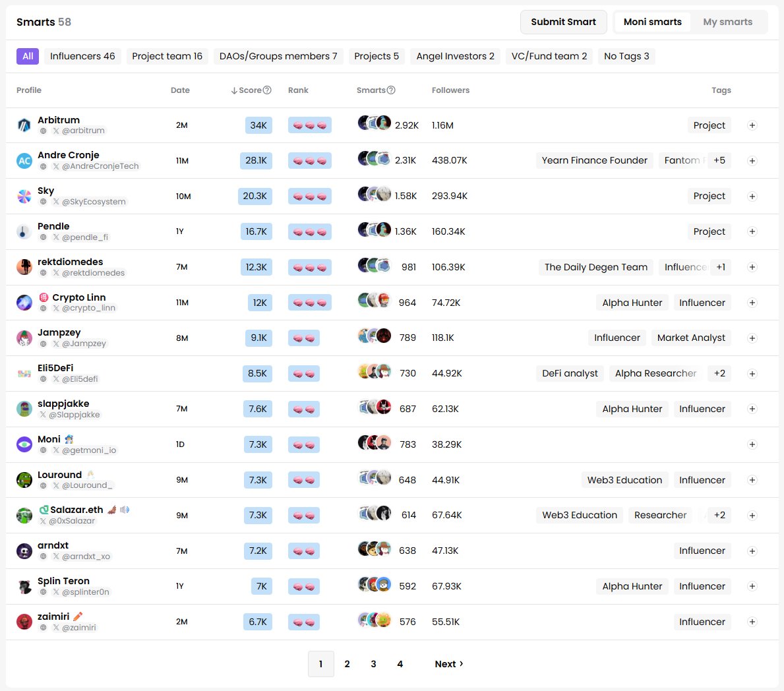The height and width of the screenshot is (691, 784).
Task: Click the plus icon in rektdiomedes row
Action: 752,267
